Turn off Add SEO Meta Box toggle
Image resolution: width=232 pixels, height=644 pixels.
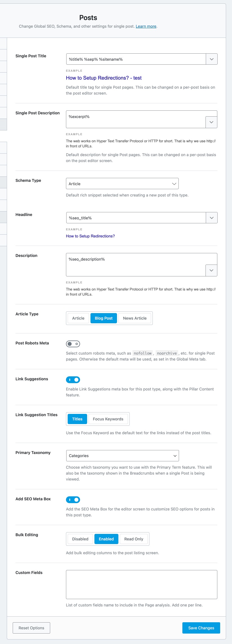click(x=73, y=500)
